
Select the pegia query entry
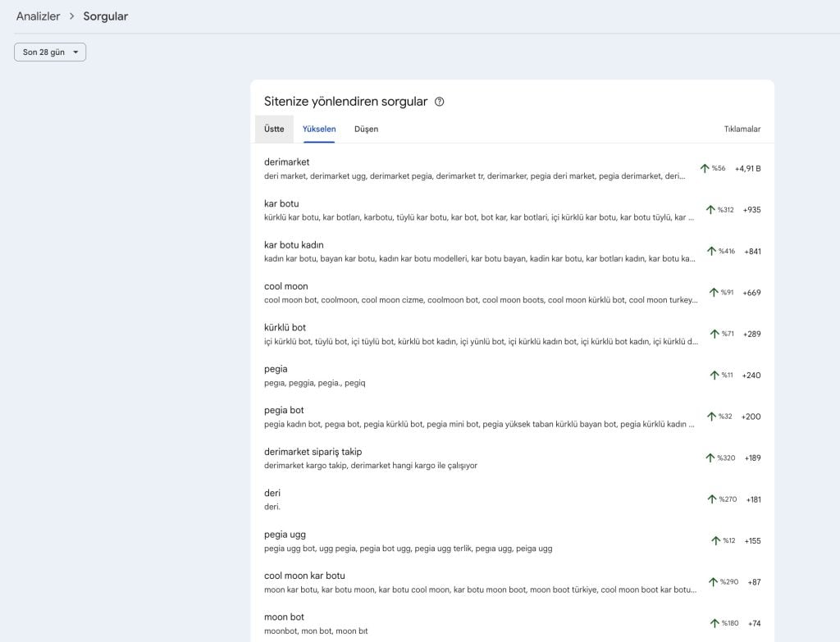(276, 369)
